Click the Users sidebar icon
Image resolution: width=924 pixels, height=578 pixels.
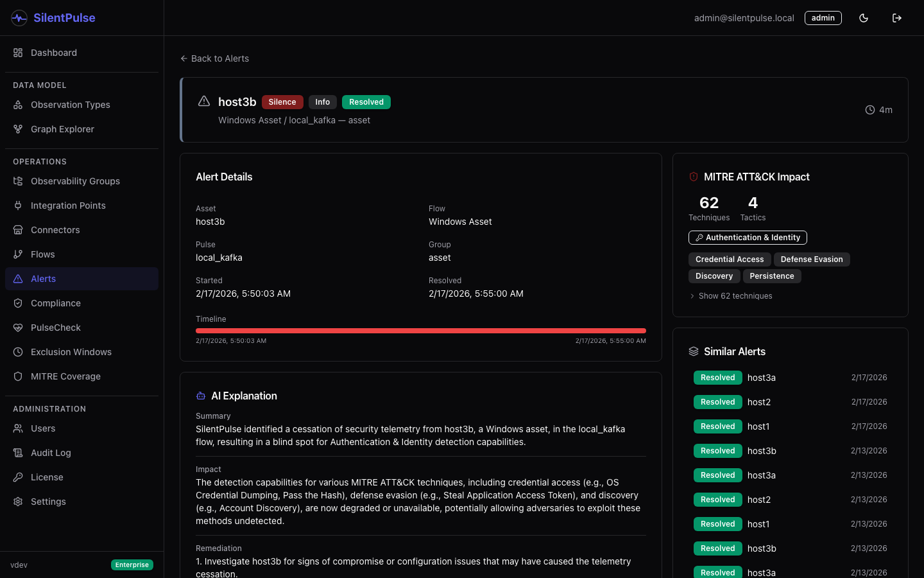click(18, 428)
